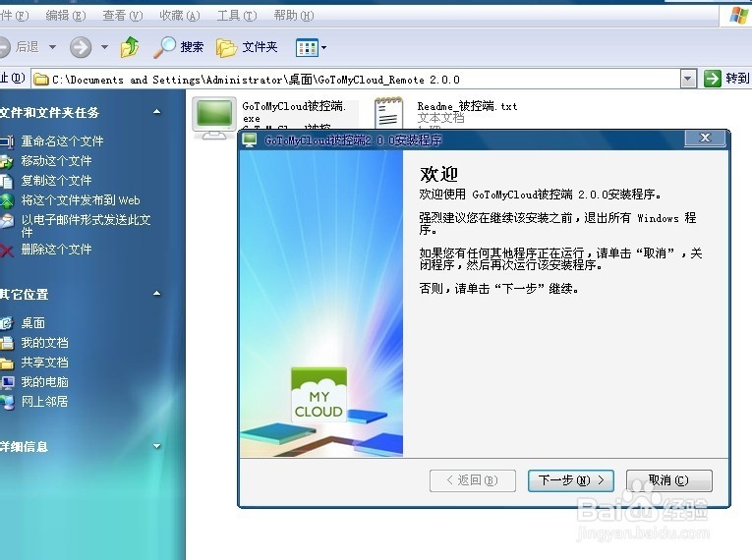Open the Forward button history dropdown
Viewport: 752px width, 560px height.
(104, 47)
